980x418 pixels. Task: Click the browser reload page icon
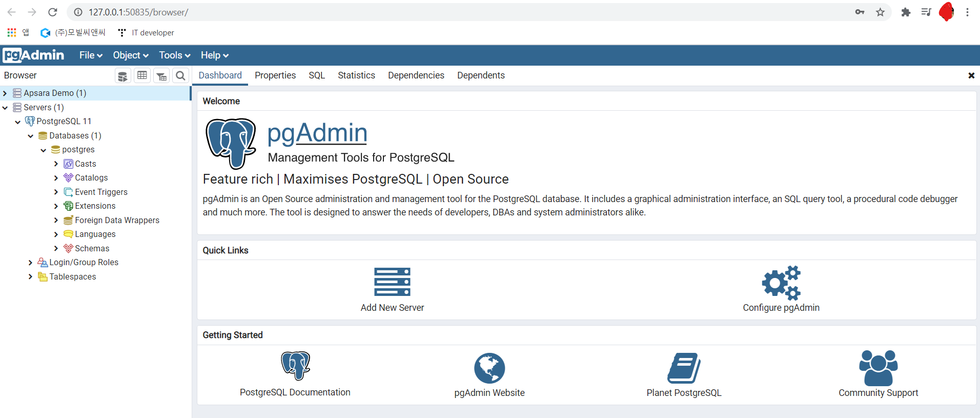pyautogui.click(x=52, y=12)
